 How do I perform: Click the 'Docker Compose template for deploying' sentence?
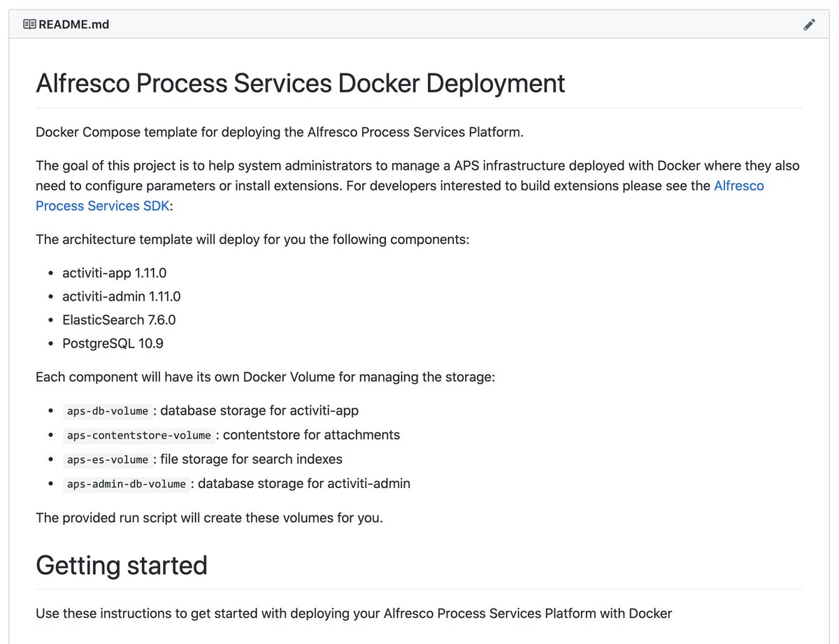coord(280,131)
